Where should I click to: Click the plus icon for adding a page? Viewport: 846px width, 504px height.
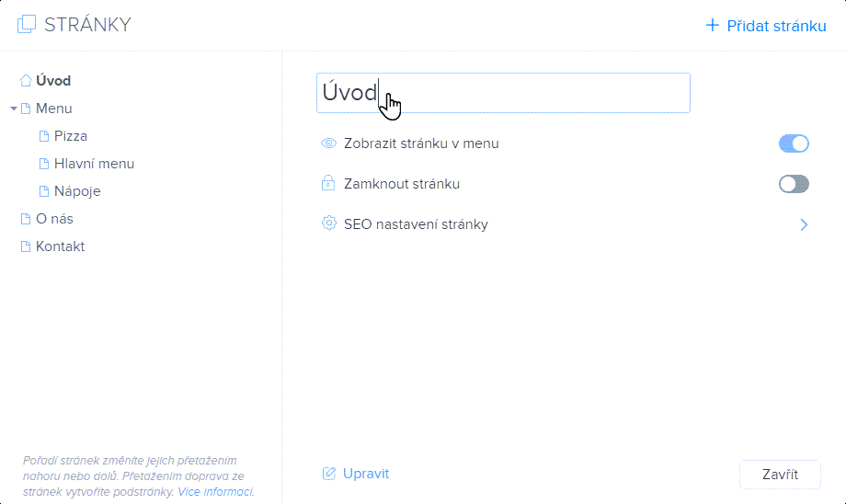[712, 26]
